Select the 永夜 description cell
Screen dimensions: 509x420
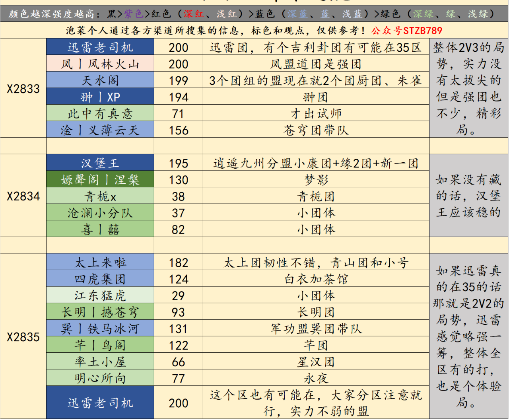tap(316, 378)
